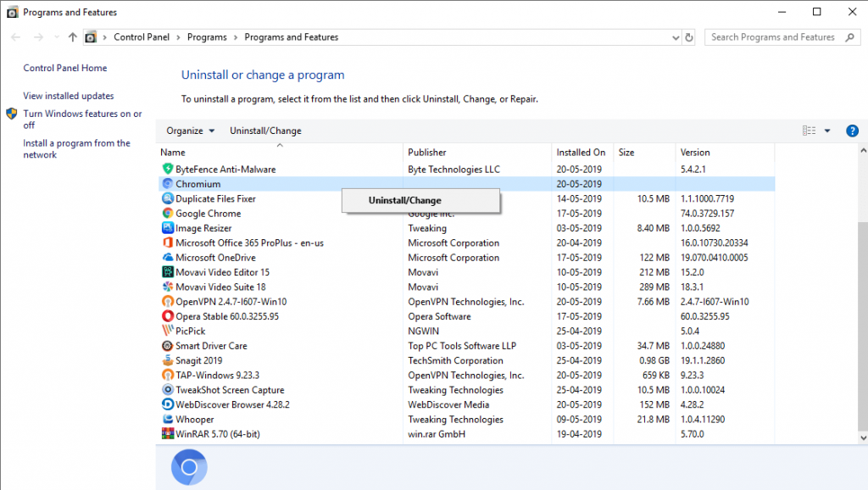Viewport: 868px width, 490px height.
Task: Click the PicPick icon
Action: point(167,331)
